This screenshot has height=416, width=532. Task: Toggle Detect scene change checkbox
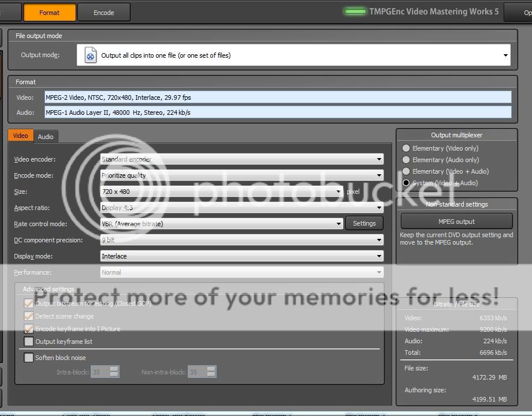click(x=29, y=316)
